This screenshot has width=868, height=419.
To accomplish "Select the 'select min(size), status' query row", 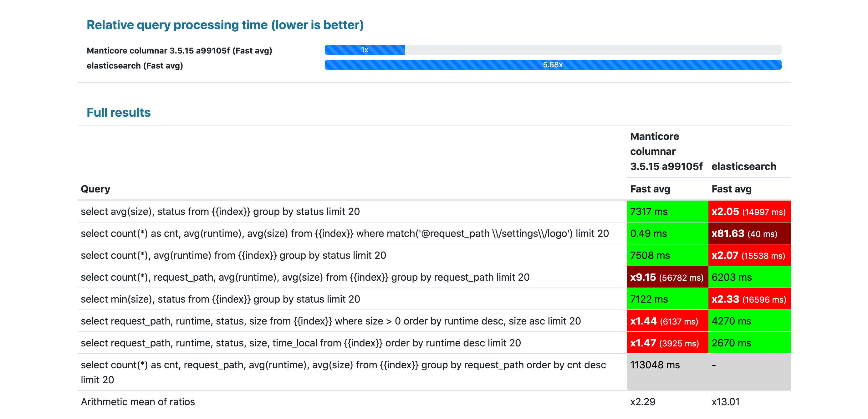I will (x=220, y=299).
